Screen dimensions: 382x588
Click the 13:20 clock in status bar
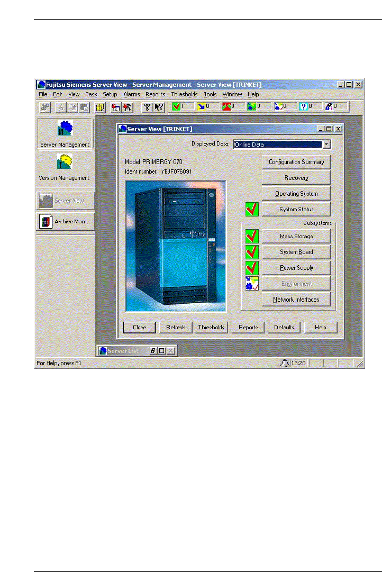click(298, 363)
